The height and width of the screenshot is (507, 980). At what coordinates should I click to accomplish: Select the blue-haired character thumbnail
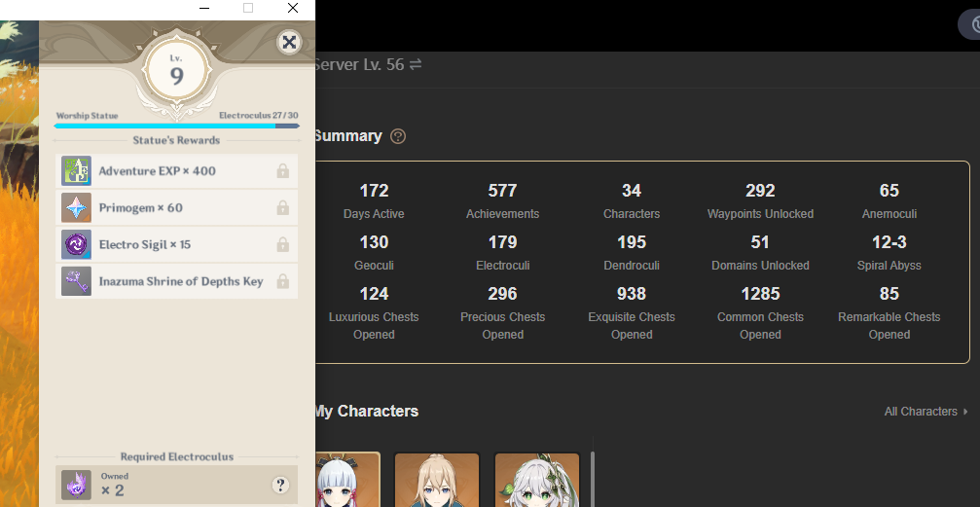(346, 480)
